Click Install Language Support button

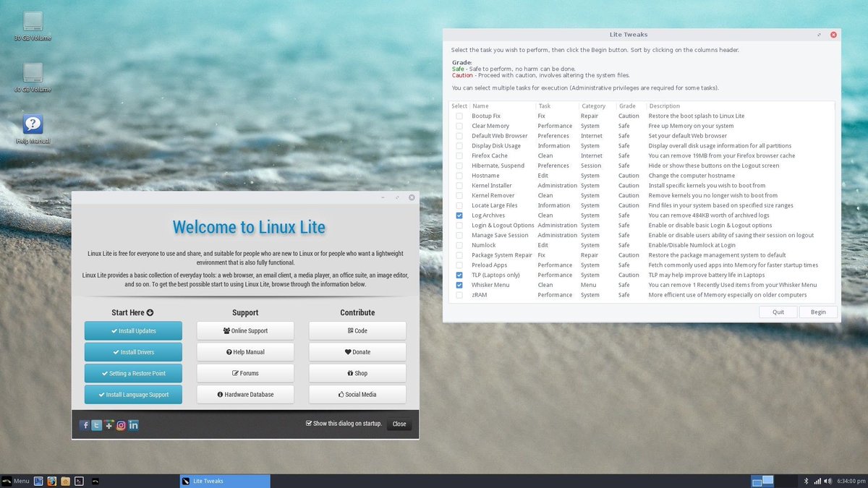133,395
